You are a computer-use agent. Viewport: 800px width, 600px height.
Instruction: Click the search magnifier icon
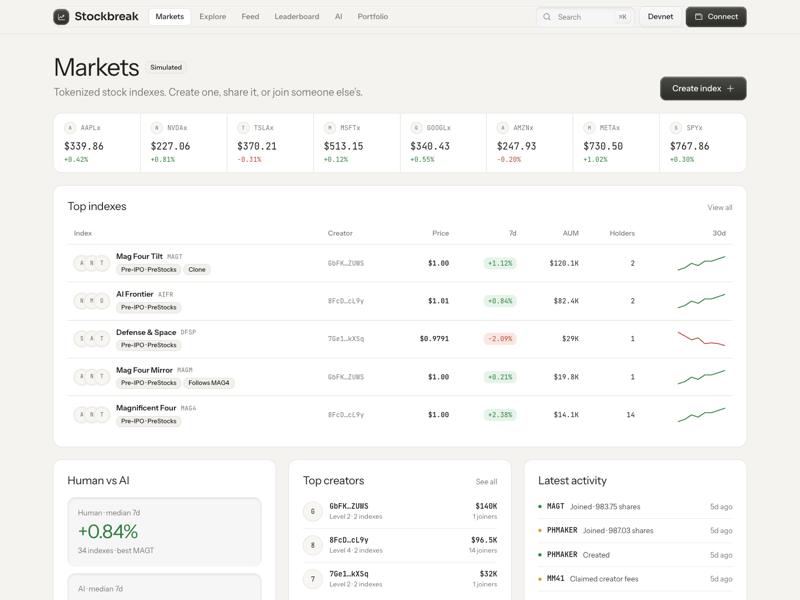coord(547,17)
